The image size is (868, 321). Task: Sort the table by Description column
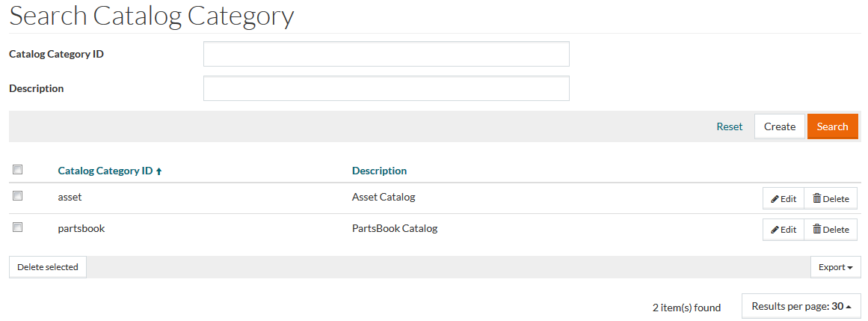tap(379, 171)
